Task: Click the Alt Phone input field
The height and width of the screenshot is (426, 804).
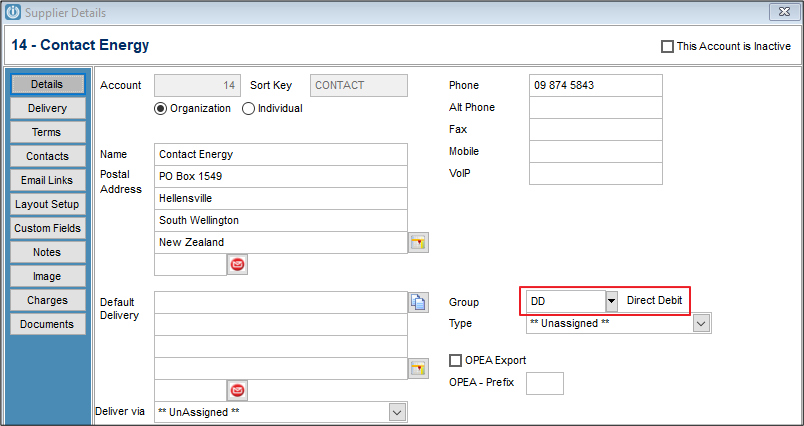Action: [x=595, y=107]
